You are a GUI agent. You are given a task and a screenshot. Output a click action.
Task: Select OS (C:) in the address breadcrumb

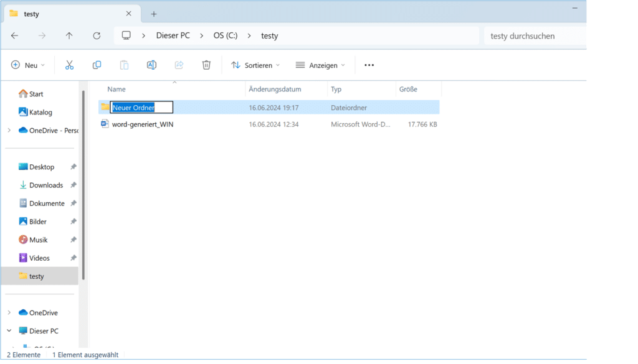tap(226, 35)
